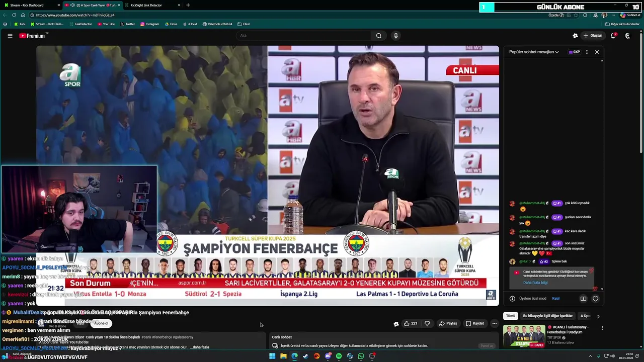
Task: Close the live chat panel
Action: point(597,52)
